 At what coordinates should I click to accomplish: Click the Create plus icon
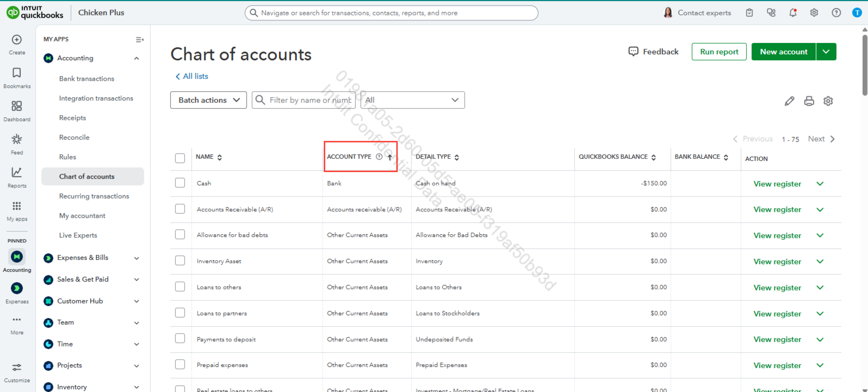[16, 40]
